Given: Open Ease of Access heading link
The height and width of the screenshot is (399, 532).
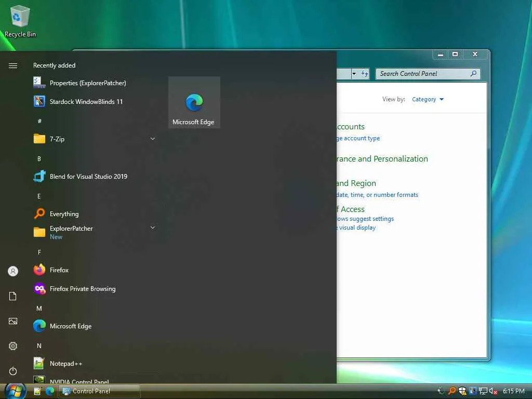Looking at the screenshot, I should pyautogui.click(x=351, y=209).
